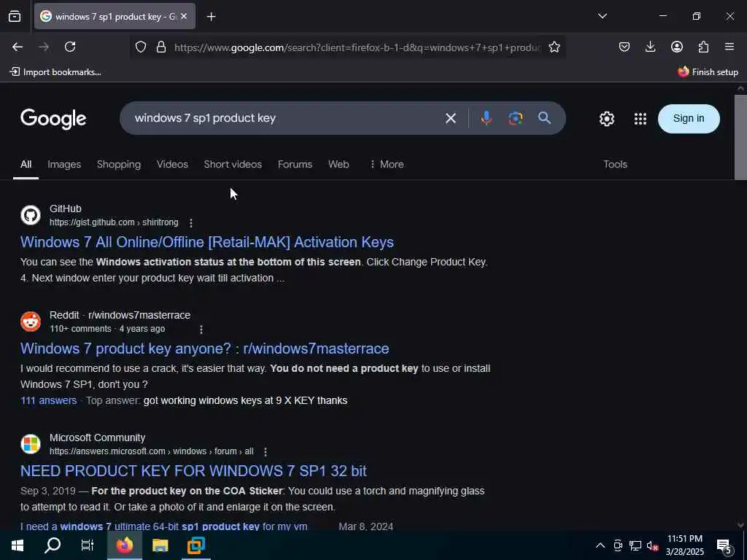Open options menu for Reddit result

(x=201, y=329)
